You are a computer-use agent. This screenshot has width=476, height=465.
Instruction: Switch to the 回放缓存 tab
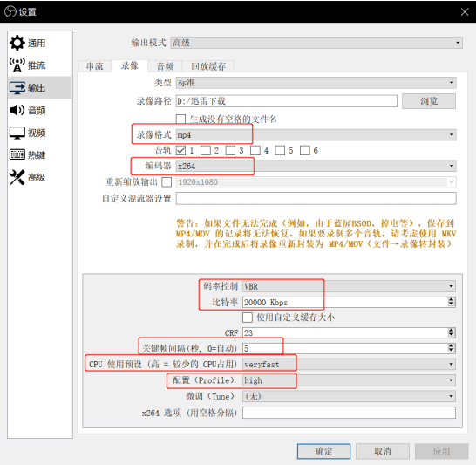[x=208, y=66]
